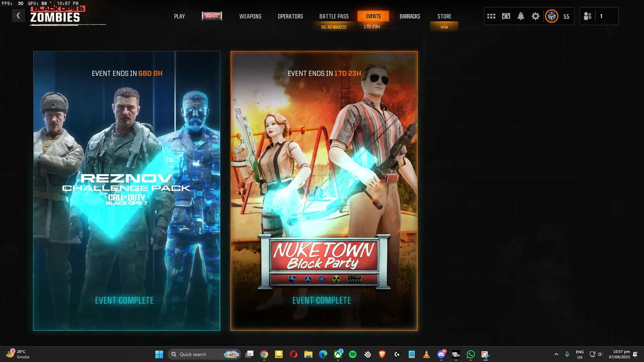Click the player emblem level 55 icon
The image size is (644, 362).
551,16
